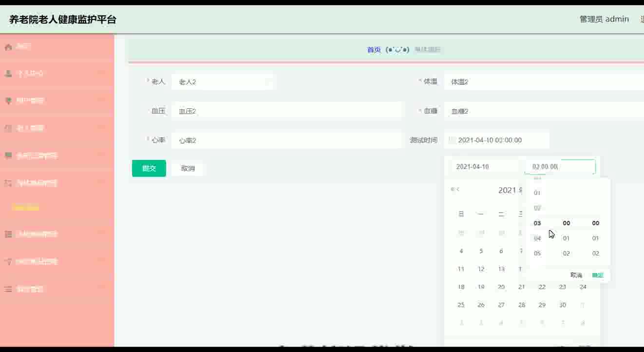
Task: Click the person silhouette icon in sidebar
Action: pos(8,74)
